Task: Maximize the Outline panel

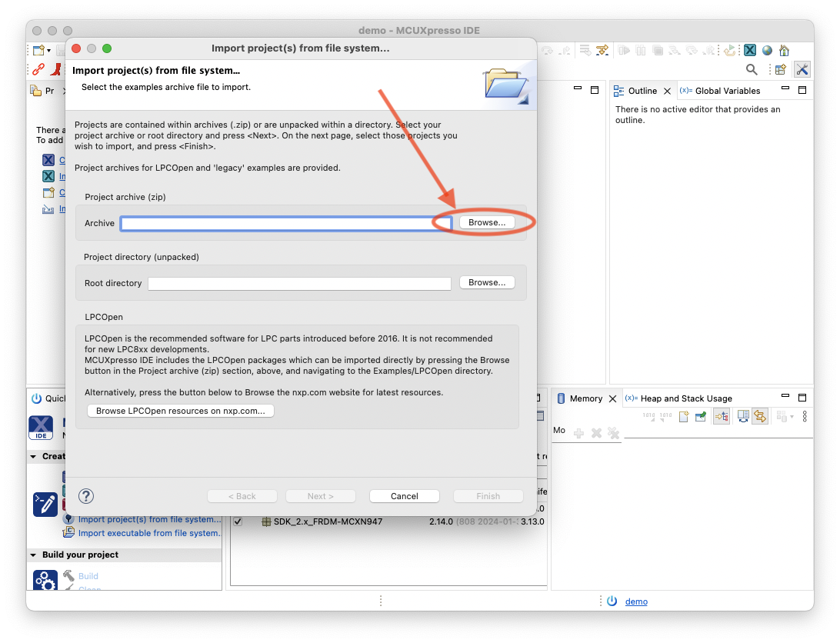Action: click(x=802, y=90)
